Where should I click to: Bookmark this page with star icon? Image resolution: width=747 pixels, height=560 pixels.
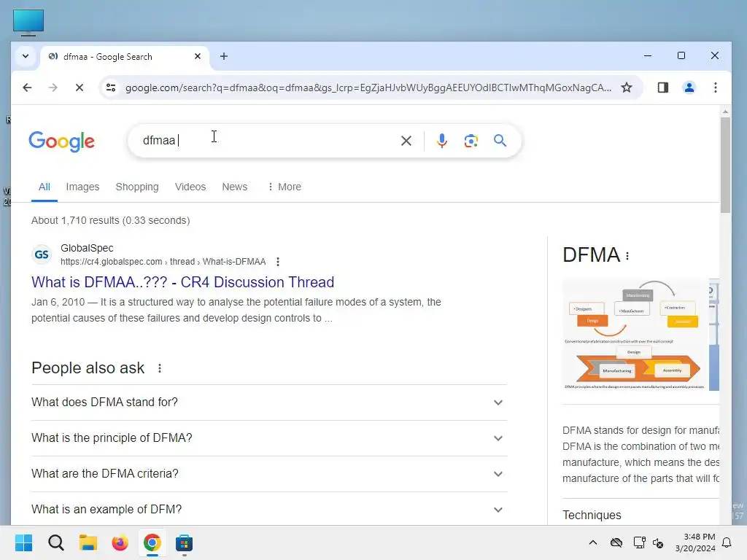click(x=627, y=87)
